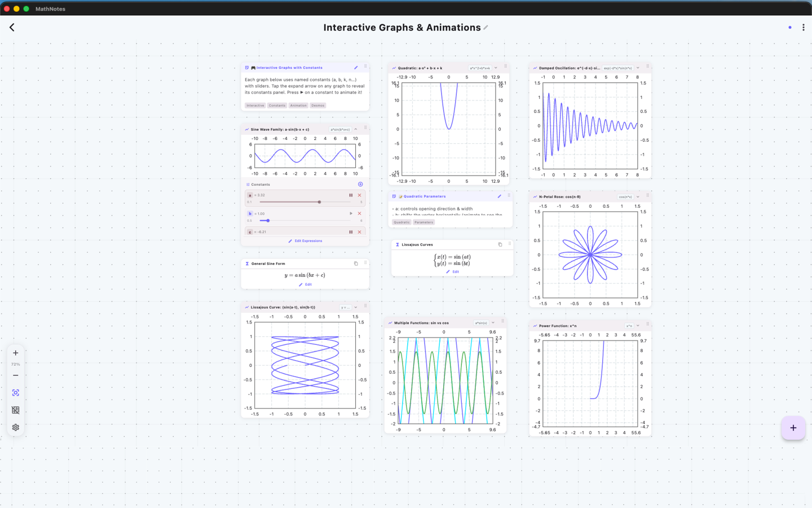Pause animation of constant c

point(351,232)
